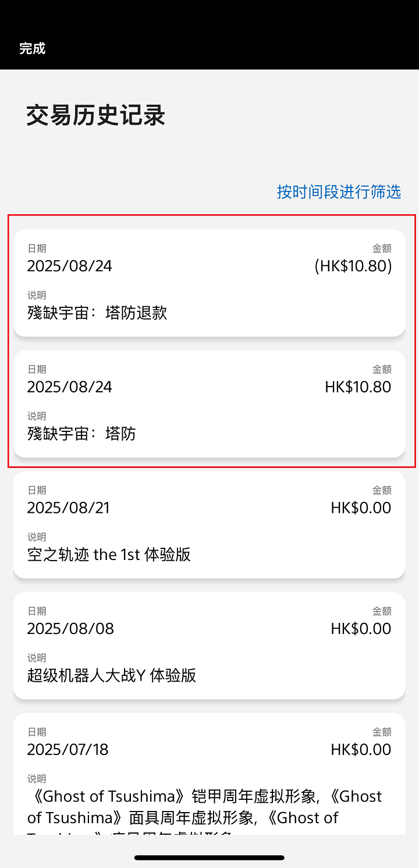Tap the 金额 label on the 塔防退款 card
This screenshot has height=868, width=419.
(x=382, y=249)
